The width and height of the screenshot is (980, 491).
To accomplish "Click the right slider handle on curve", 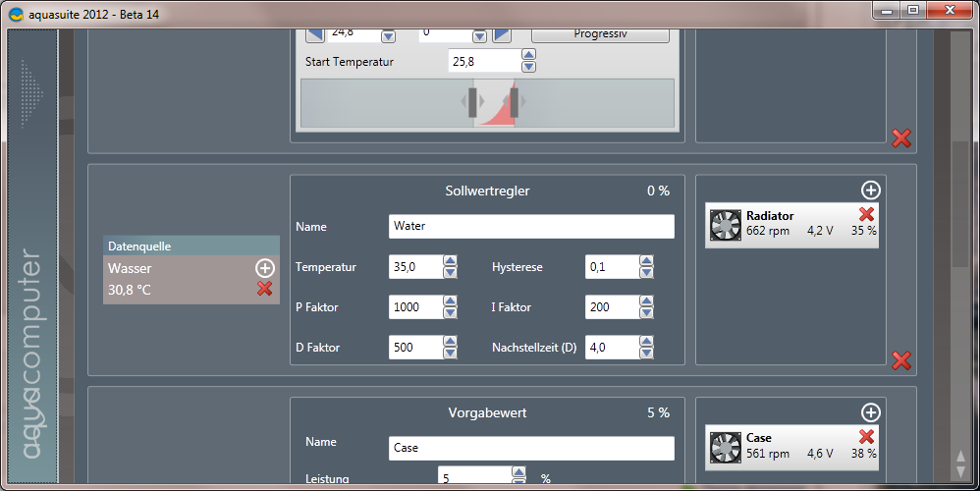I will tap(514, 101).
